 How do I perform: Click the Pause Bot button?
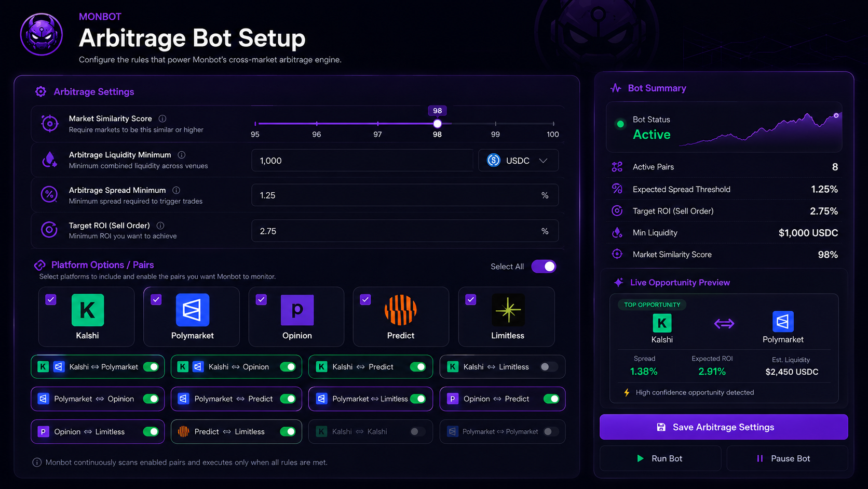[x=788, y=458]
